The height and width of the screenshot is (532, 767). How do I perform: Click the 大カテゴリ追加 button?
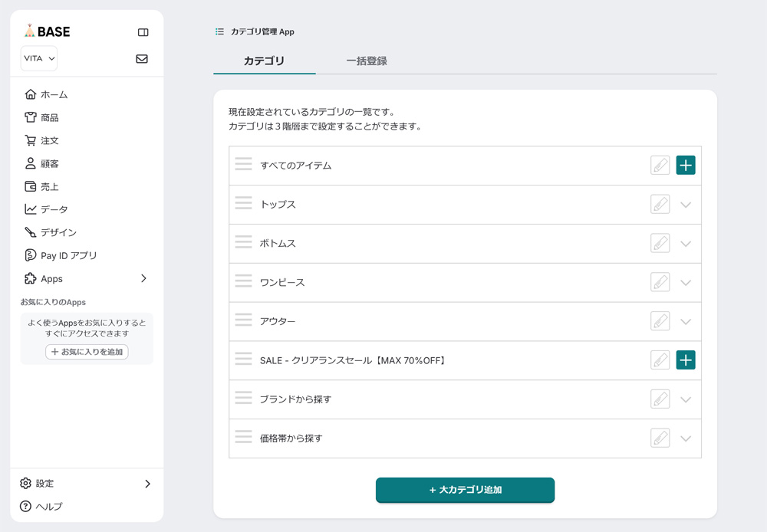point(465,490)
